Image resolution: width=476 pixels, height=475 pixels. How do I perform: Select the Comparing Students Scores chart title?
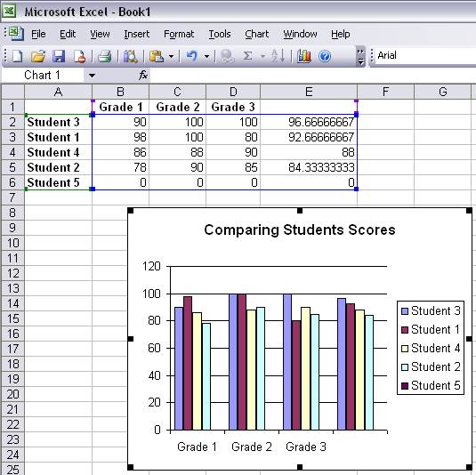click(x=300, y=229)
